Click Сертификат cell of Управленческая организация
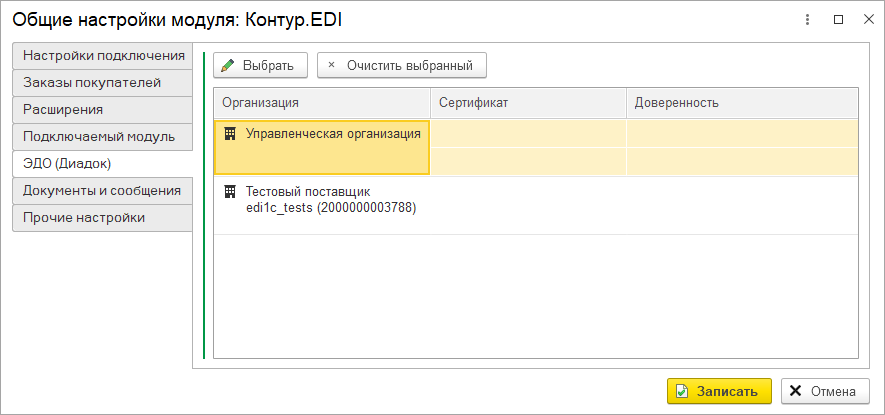The image size is (885, 415). click(x=528, y=133)
